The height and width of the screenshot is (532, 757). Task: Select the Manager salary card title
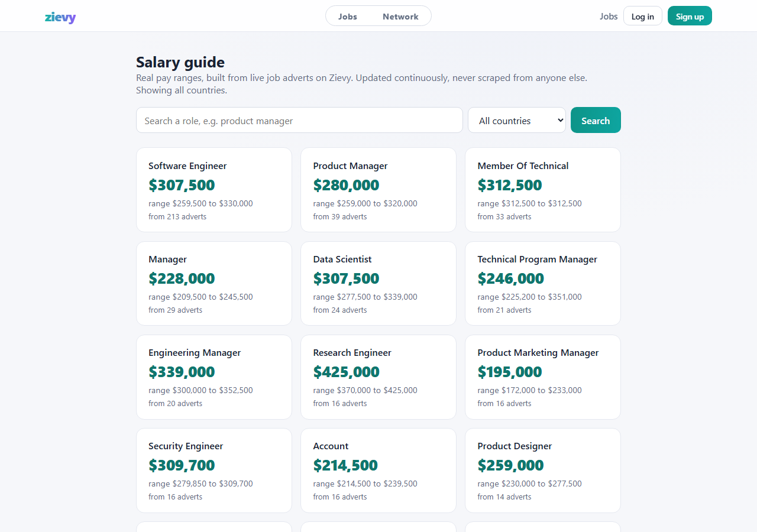167,259
